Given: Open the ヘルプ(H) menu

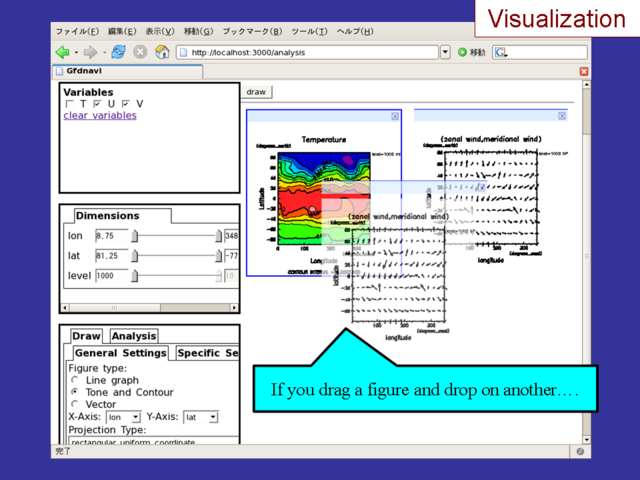Looking at the screenshot, I should (355, 31).
